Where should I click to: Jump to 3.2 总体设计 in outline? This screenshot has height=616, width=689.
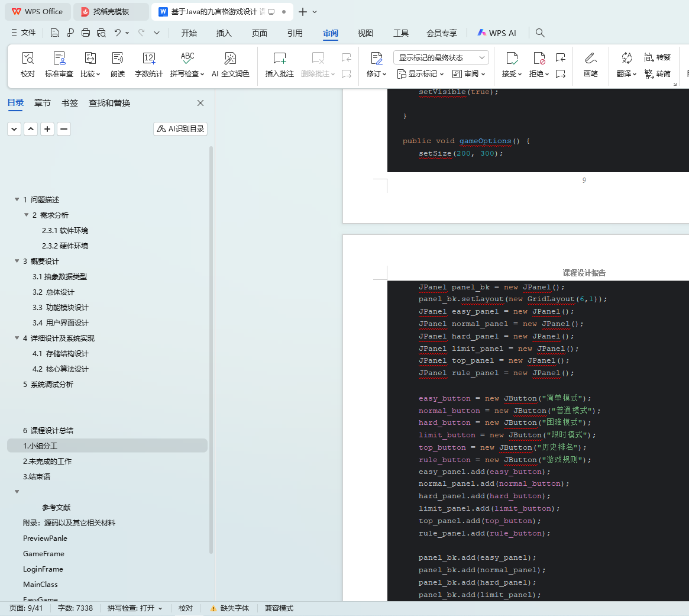(x=53, y=292)
